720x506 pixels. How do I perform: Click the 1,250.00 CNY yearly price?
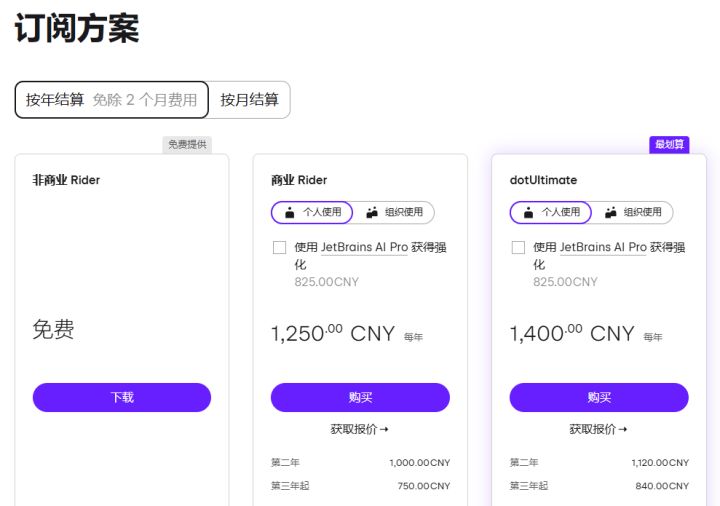(333, 333)
